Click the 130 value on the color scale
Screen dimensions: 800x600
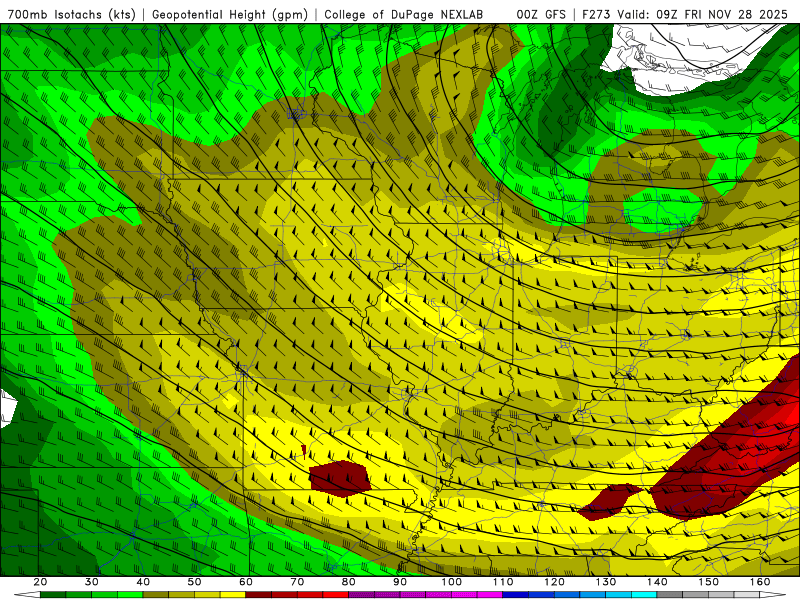pos(606,582)
